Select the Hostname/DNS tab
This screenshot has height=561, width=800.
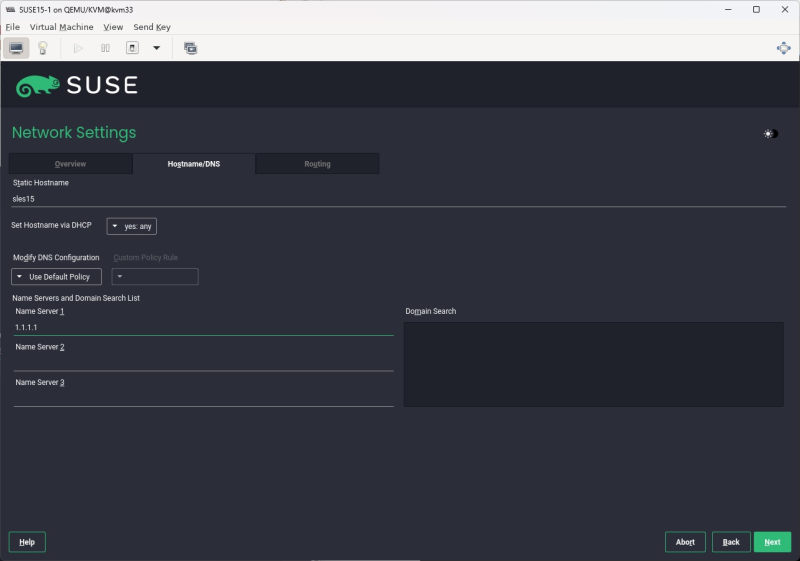(194, 164)
